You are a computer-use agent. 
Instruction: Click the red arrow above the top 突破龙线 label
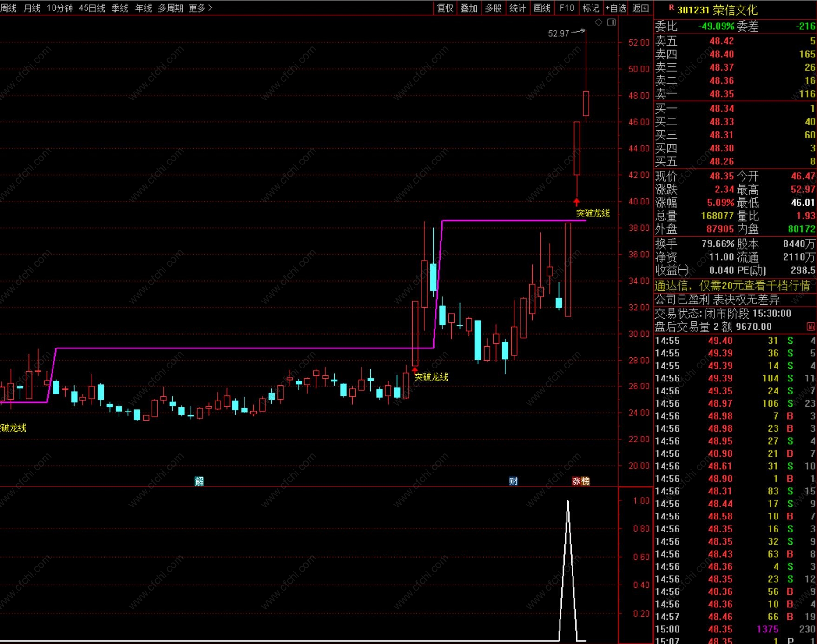pos(577,202)
